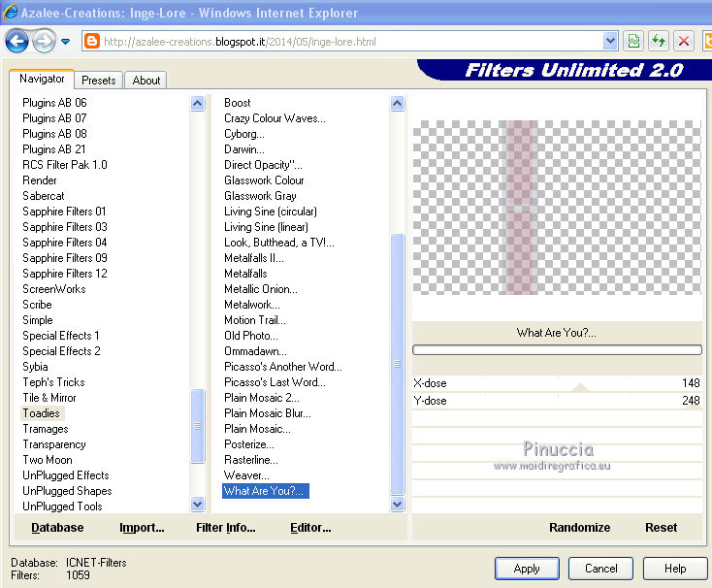Click the Internet Explorer title bar icon
The height and width of the screenshot is (588, 712).
click(x=10, y=12)
